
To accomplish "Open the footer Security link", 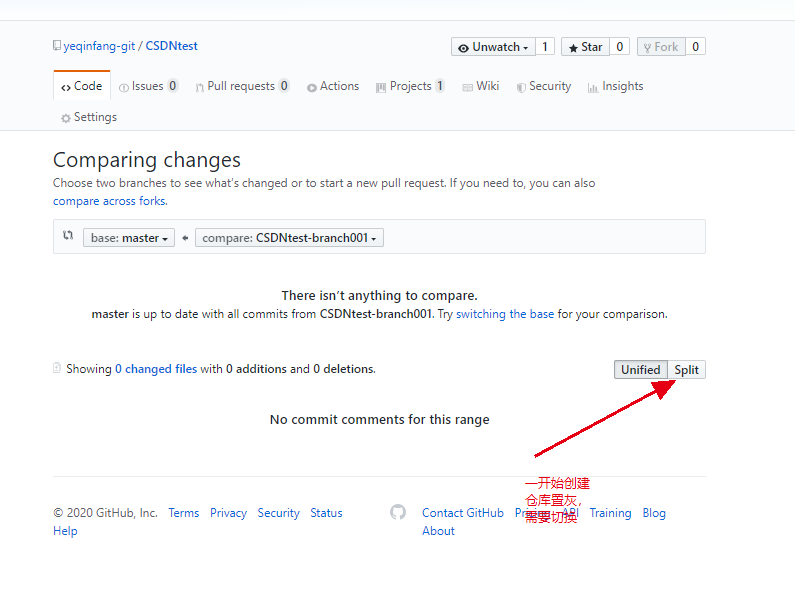I will click(x=278, y=513).
